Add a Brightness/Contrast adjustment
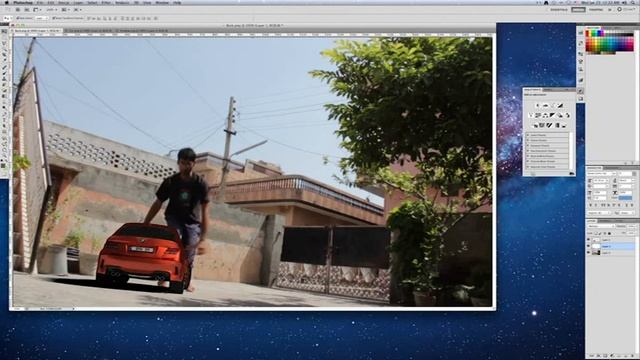Screen dimensions: 640x360 537,105
